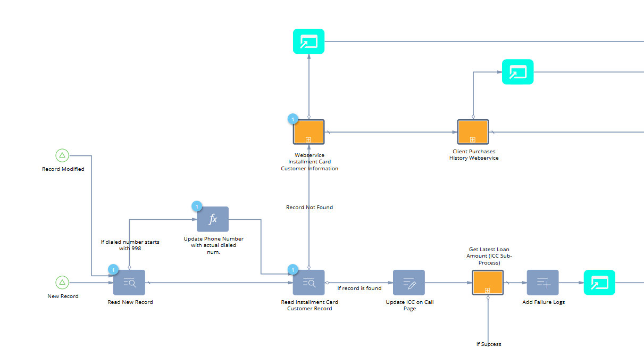The image size is (644, 347).
Task: Click 'Read Installment Card Customer Record' caption
Action: coord(310,305)
